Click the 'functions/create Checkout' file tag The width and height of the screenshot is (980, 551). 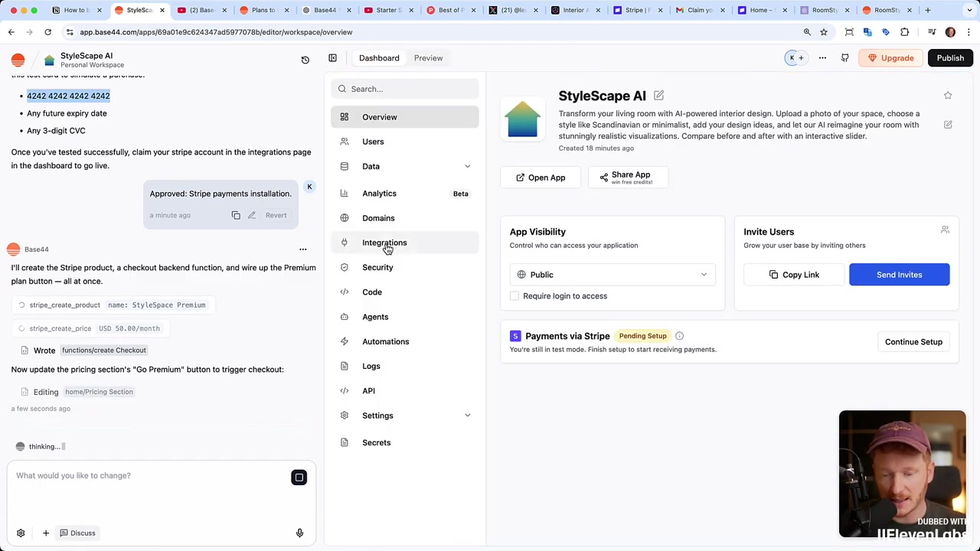pyautogui.click(x=103, y=350)
